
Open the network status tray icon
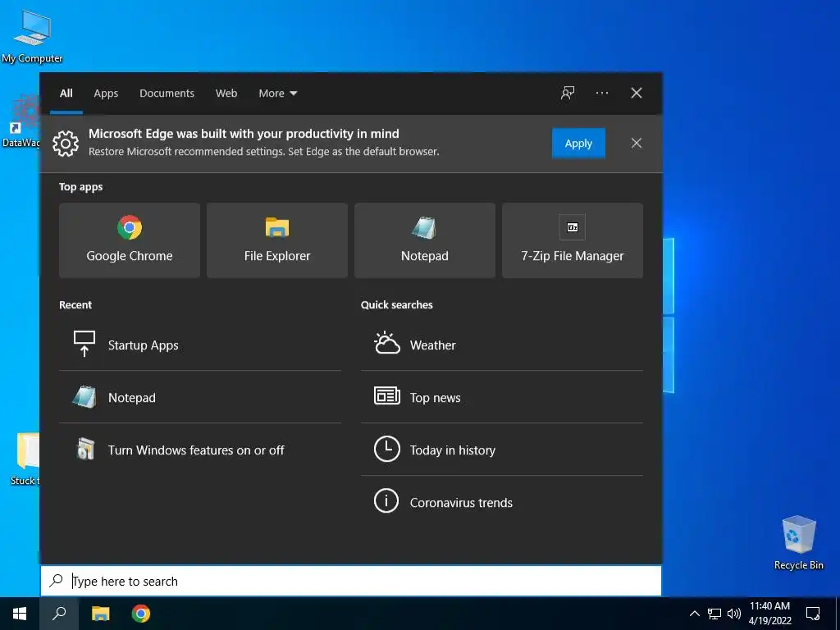714,614
